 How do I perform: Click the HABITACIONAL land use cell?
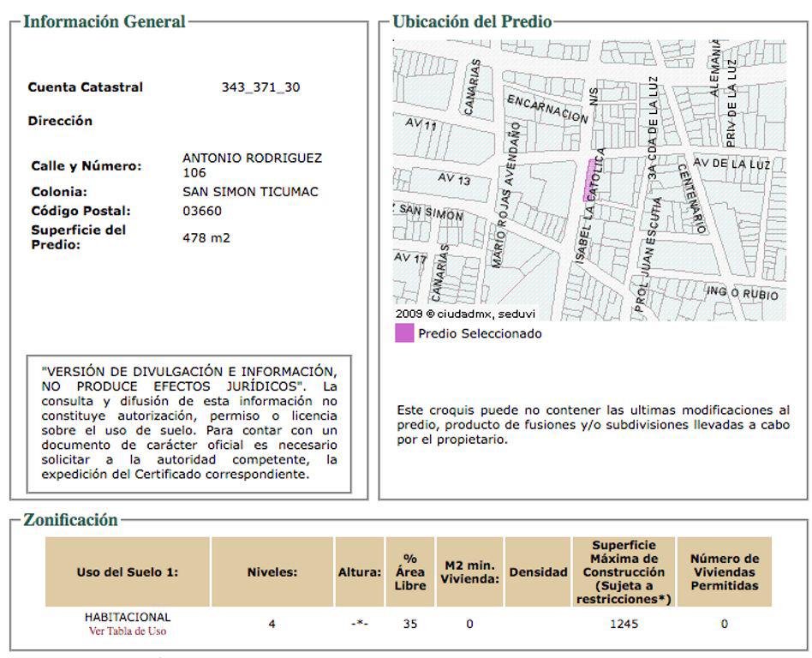tap(128, 617)
